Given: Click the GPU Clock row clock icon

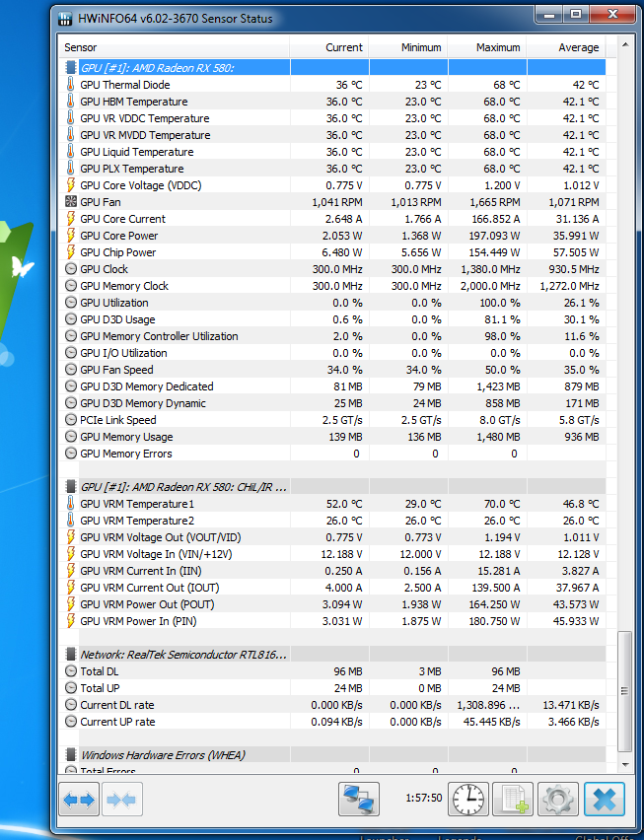Looking at the screenshot, I should pos(70,269).
